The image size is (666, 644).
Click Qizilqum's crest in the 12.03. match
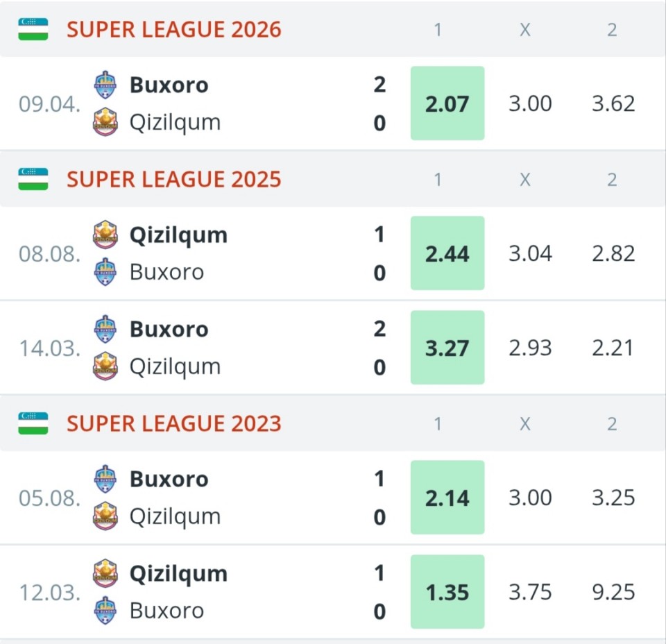(105, 573)
